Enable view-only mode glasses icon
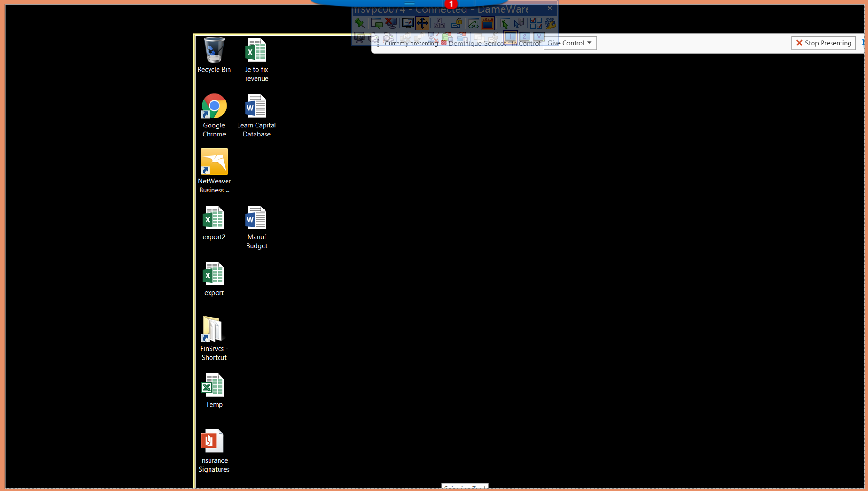Screen dimensions: 868x491 (474, 23)
